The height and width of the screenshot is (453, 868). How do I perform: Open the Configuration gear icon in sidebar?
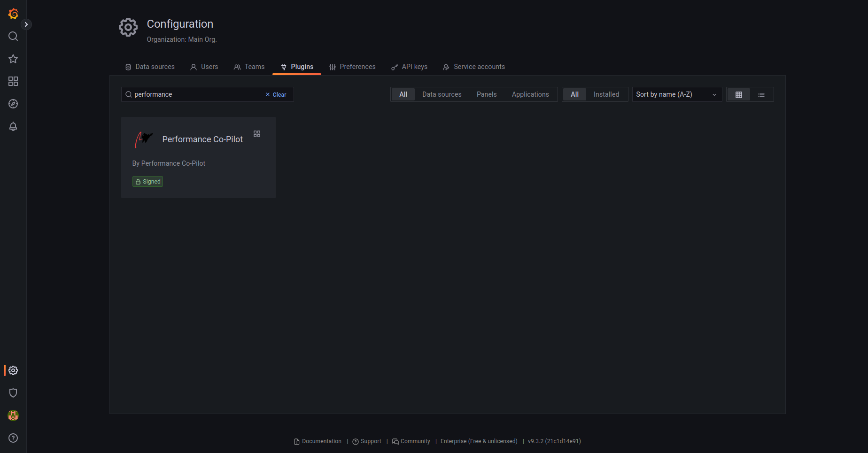(x=13, y=370)
